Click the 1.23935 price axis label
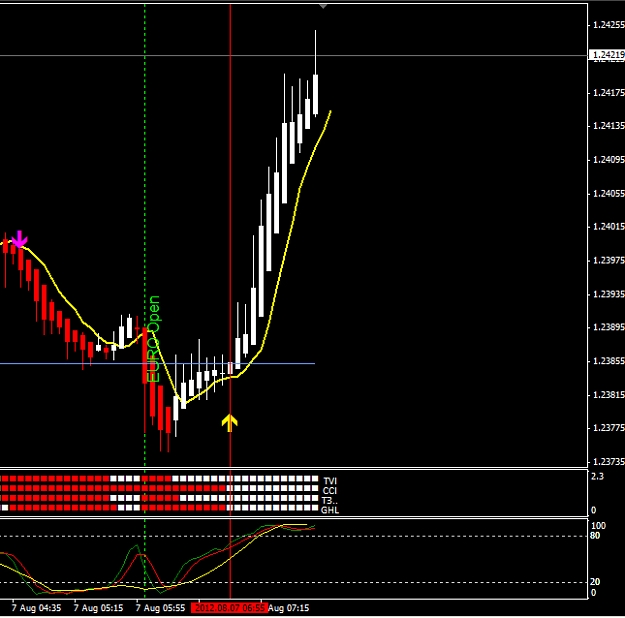This screenshot has width=625, height=618. pyautogui.click(x=609, y=294)
